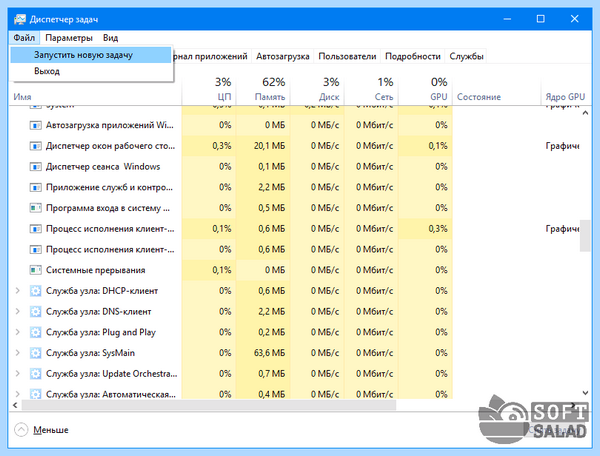Sort by the ЦП column header
The image size is (600, 456).
tap(209, 89)
